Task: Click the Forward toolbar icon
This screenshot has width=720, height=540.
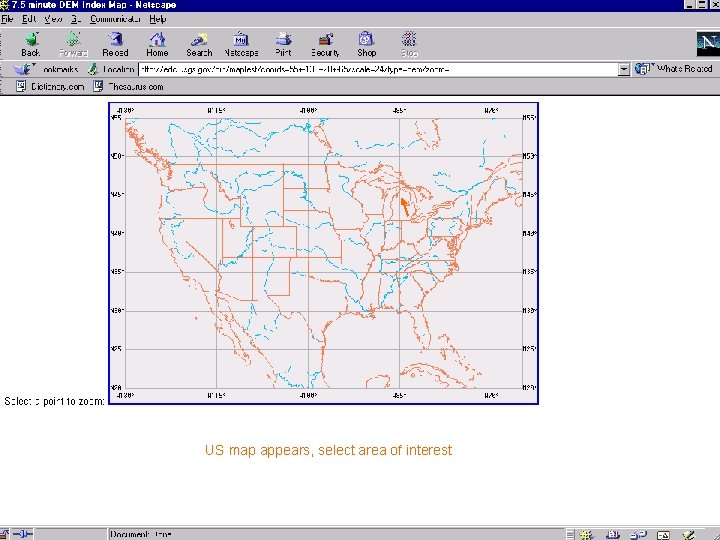Action: (73, 39)
